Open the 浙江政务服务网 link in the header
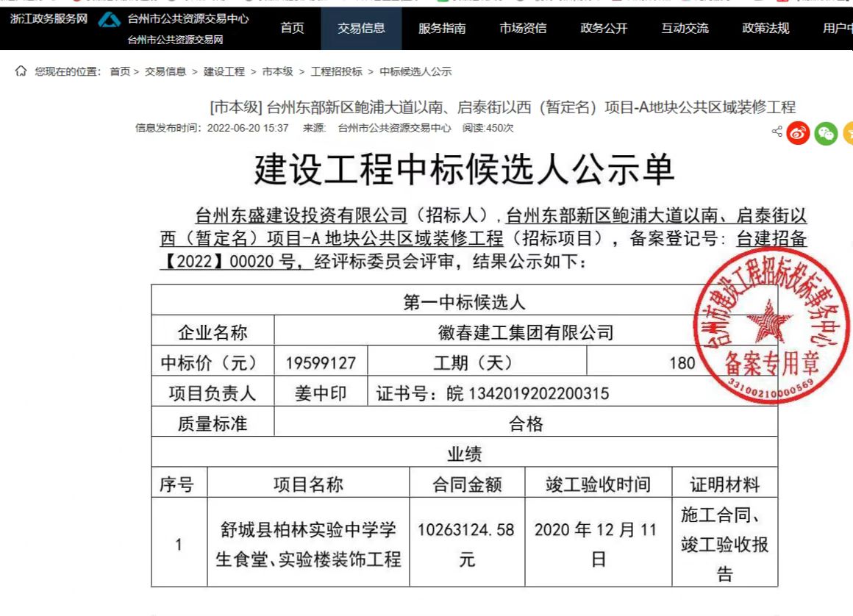The height and width of the screenshot is (616, 853). click(x=49, y=19)
